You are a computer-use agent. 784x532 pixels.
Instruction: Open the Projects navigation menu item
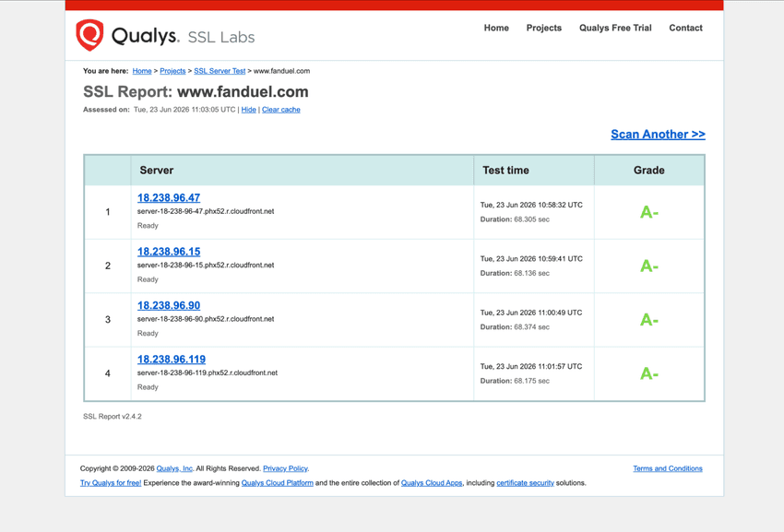pos(543,28)
